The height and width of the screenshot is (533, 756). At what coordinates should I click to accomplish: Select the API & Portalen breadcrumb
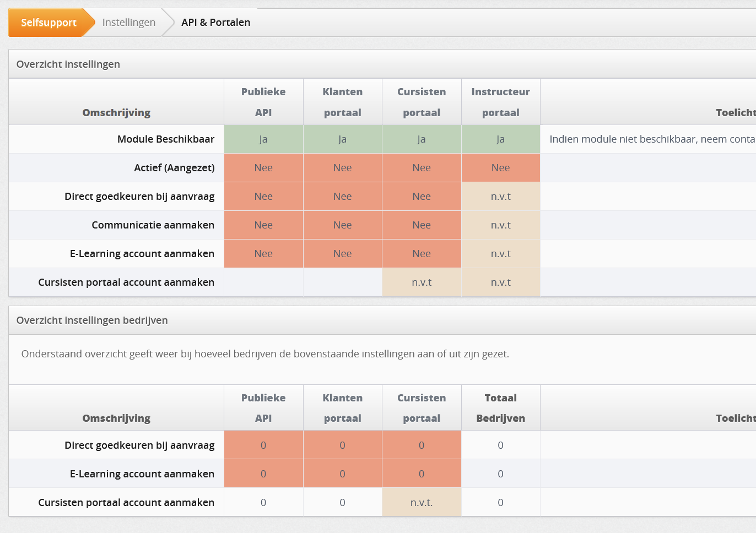click(x=216, y=23)
